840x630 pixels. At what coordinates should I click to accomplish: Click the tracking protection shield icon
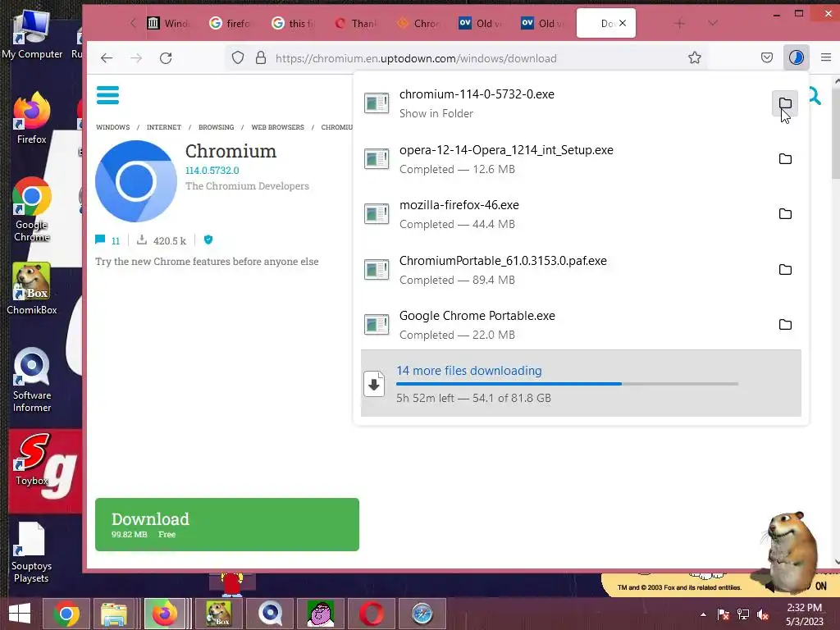[238, 58]
